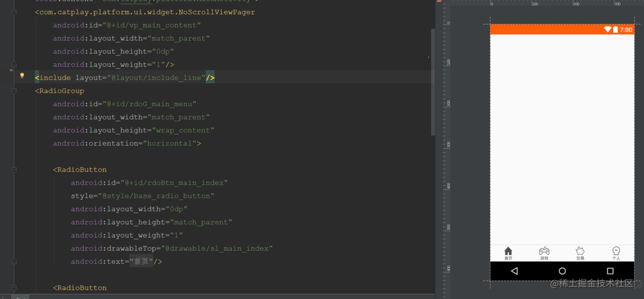644x299 pixels.
Task: Click the style="@style/base_radio_button" line
Action: click(143, 196)
